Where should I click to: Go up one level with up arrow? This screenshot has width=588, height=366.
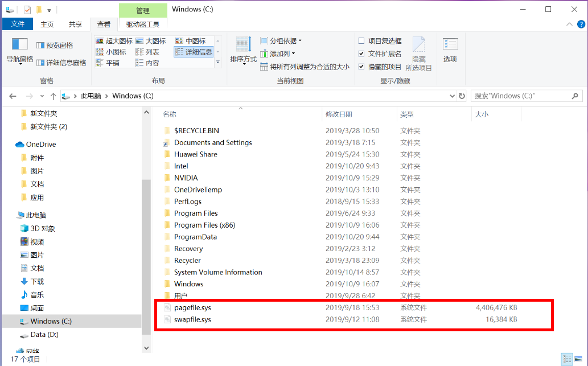point(53,96)
